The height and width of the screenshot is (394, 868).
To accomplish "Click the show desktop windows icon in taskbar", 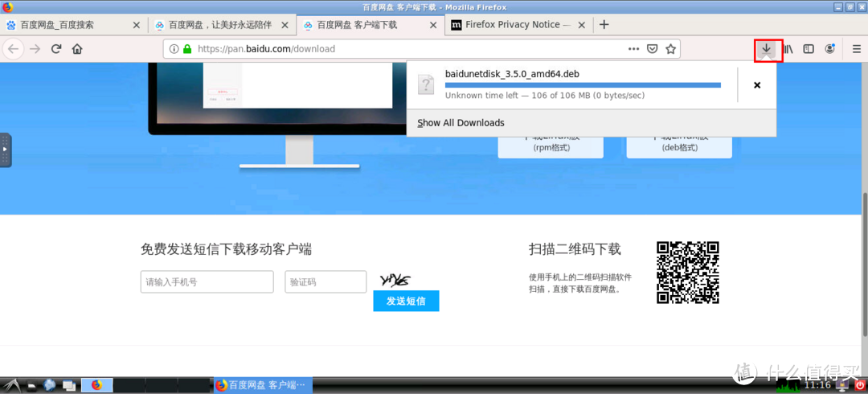I will pos(69,385).
